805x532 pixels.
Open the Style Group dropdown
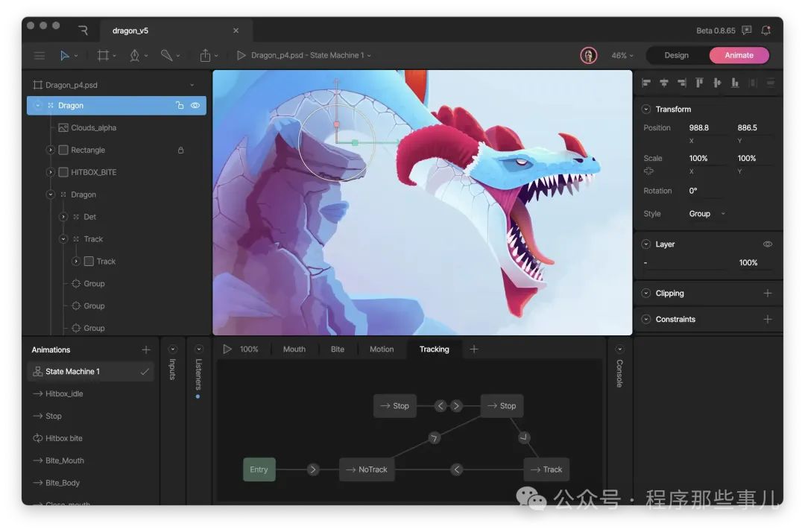pyautogui.click(x=707, y=213)
